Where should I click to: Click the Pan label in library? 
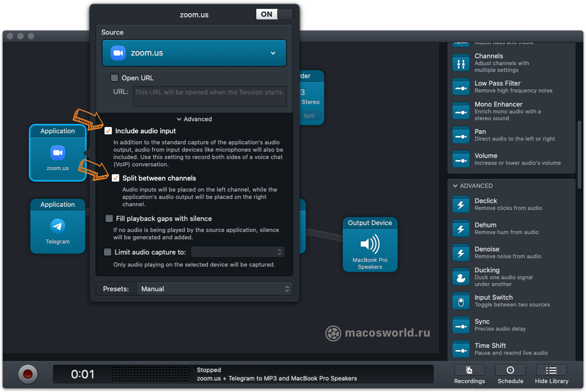pos(480,131)
